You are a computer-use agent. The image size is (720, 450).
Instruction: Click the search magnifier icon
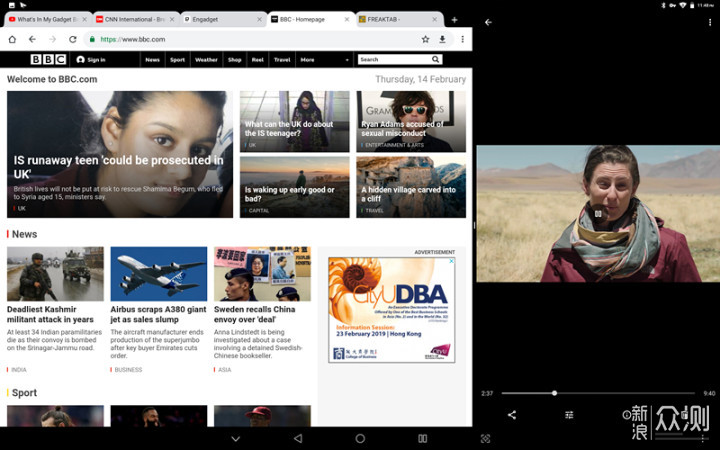(435, 59)
